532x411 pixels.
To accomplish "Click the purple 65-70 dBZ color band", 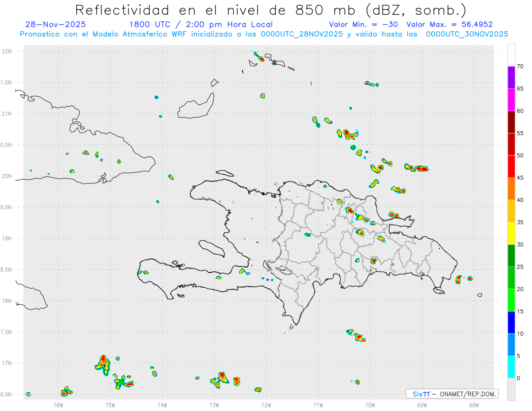I will point(511,77).
